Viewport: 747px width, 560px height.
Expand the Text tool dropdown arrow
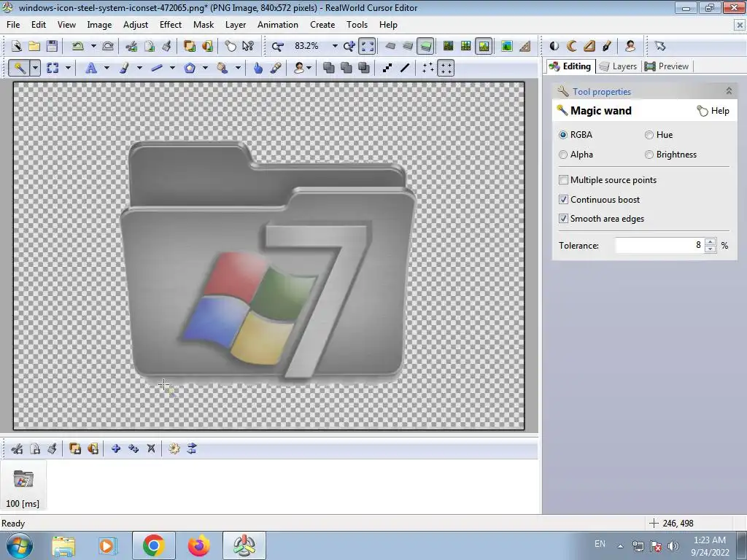107,68
